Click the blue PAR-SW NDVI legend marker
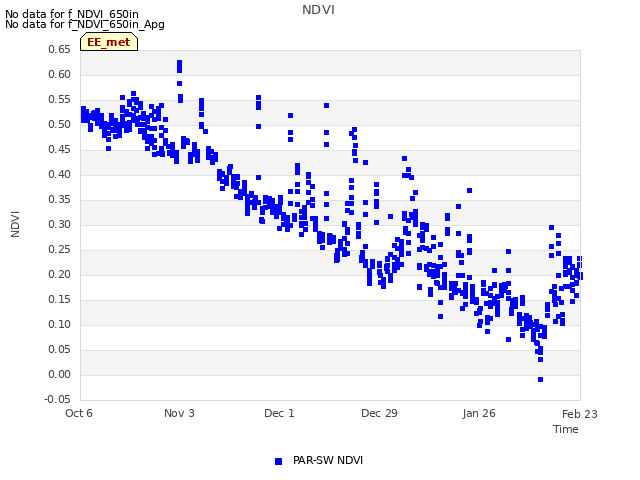640x480 pixels. coord(278,461)
